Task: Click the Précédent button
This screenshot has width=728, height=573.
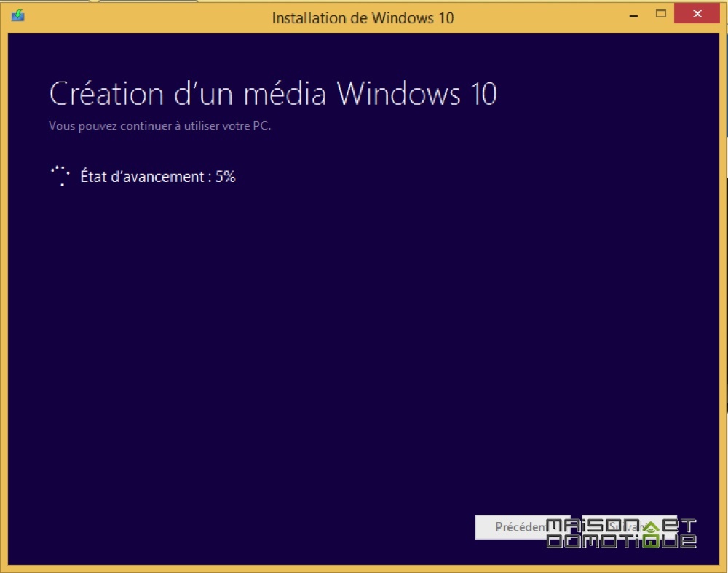Action: [x=522, y=527]
